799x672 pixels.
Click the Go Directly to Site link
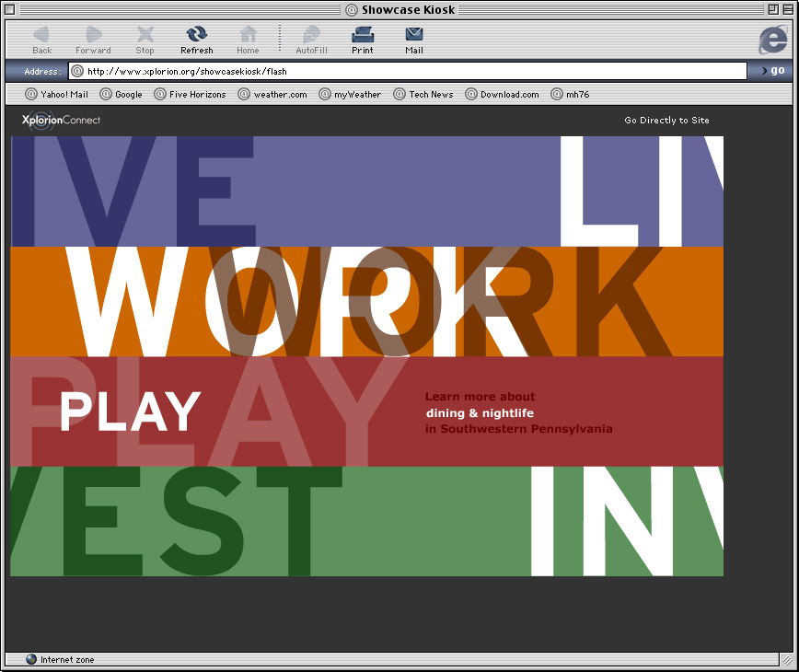click(x=666, y=121)
